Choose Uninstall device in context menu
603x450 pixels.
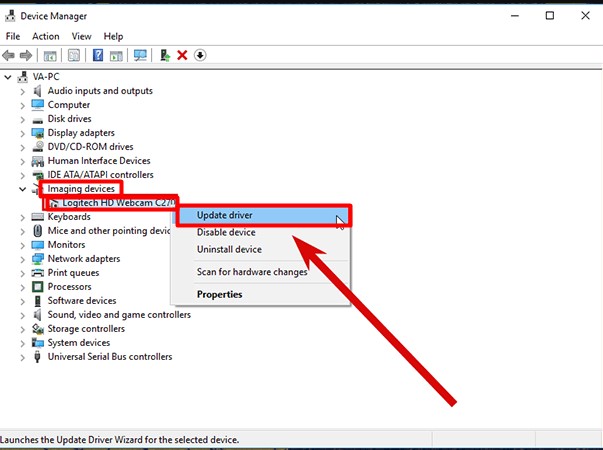[229, 250]
